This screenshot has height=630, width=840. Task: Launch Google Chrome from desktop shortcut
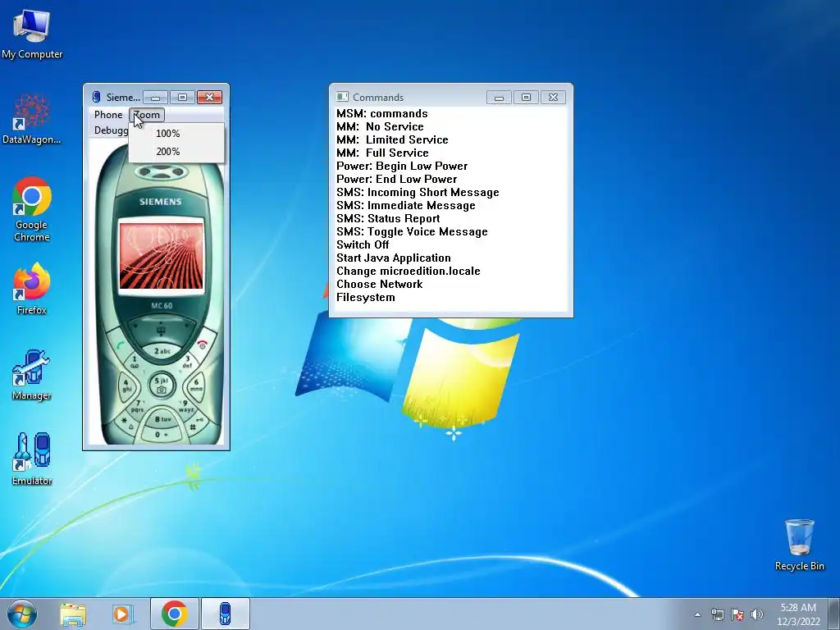[x=32, y=209]
